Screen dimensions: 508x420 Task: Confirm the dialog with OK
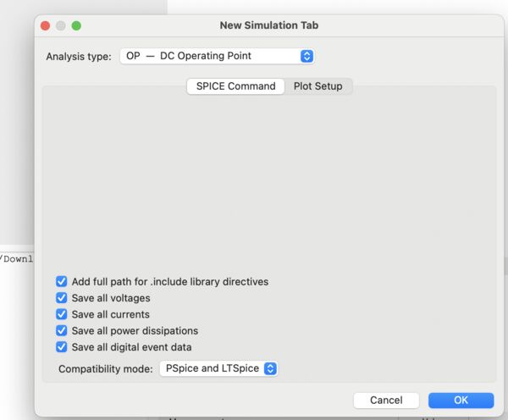461,400
